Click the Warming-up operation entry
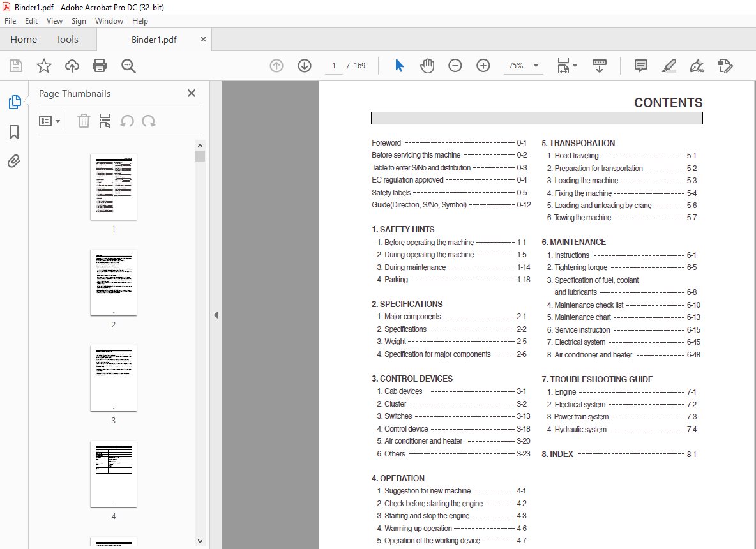The image size is (756, 549). (x=452, y=529)
